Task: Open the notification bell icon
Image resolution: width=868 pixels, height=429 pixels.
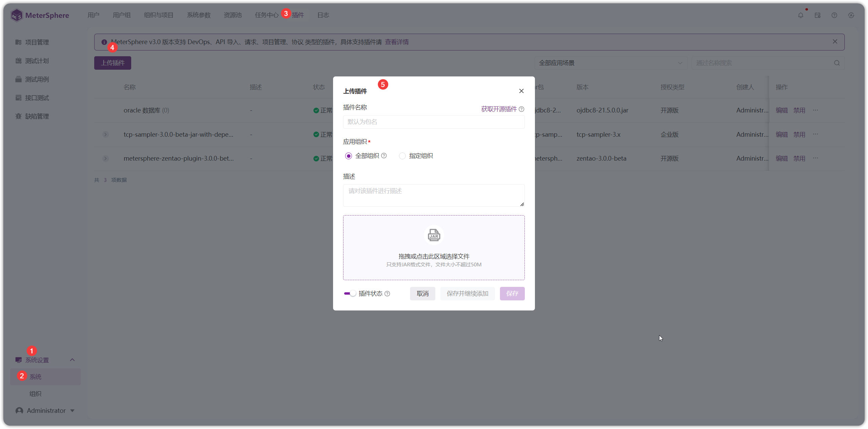Action: (801, 15)
